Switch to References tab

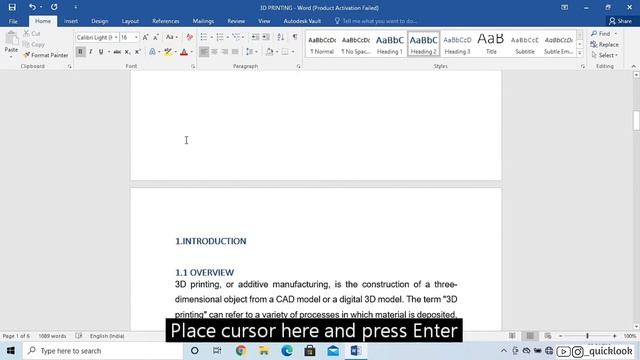point(166,21)
